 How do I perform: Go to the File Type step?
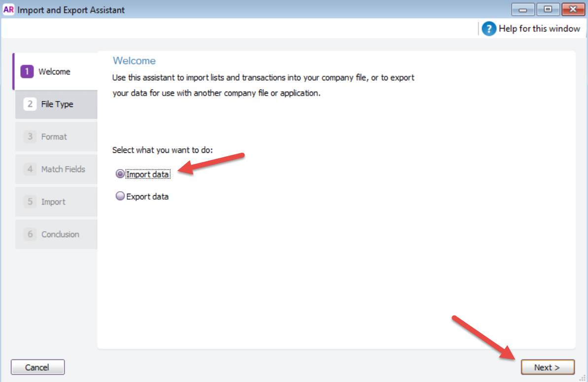click(x=56, y=104)
